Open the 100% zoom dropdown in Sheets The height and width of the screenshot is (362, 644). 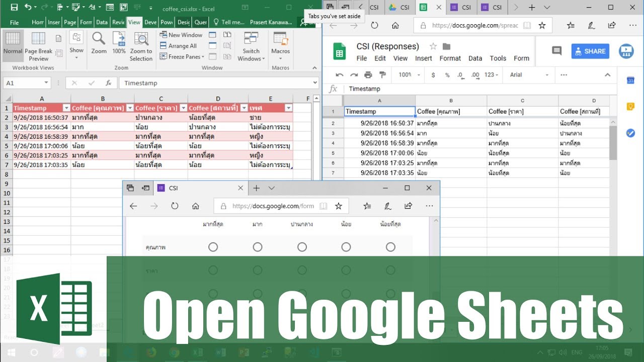410,75
